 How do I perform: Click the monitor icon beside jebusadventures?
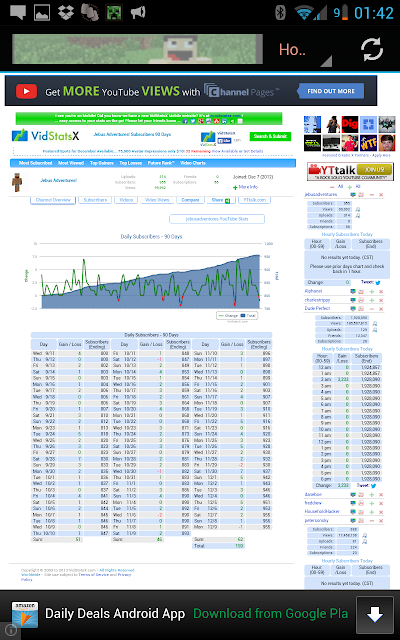pos(353,195)
